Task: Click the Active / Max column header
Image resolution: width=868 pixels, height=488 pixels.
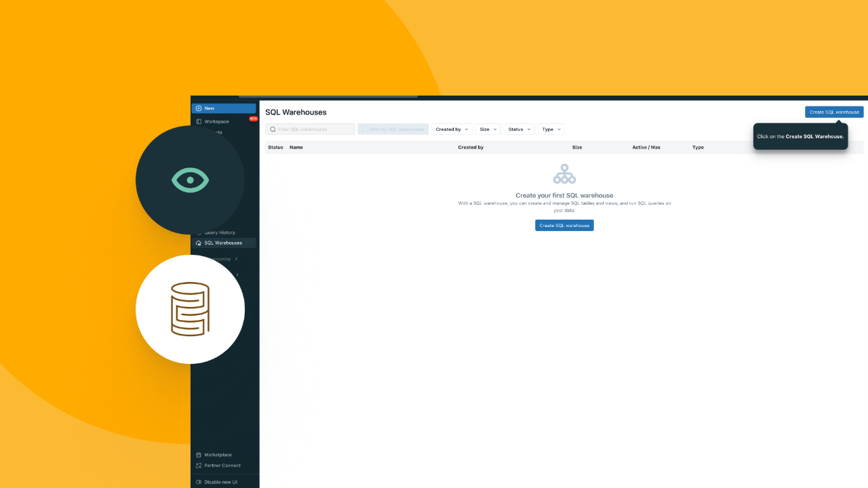Action: coord(646,147)
